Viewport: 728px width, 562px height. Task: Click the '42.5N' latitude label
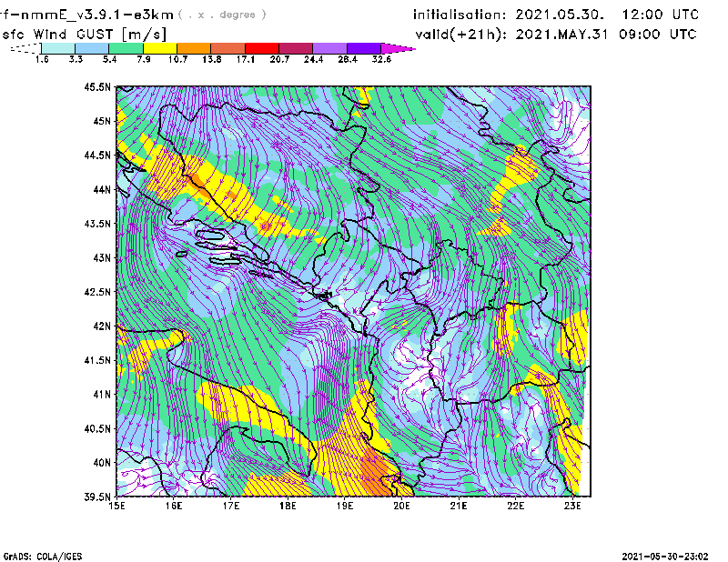click(97, 291)
